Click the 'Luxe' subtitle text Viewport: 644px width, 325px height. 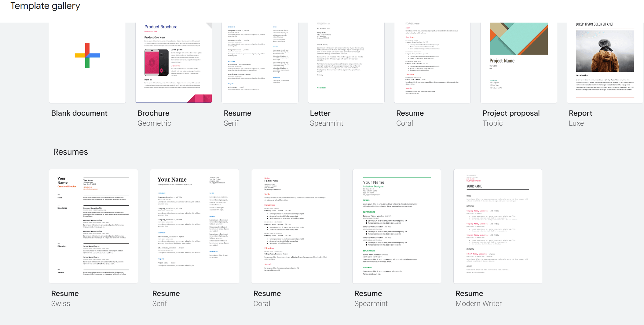(x=576, y=123)
